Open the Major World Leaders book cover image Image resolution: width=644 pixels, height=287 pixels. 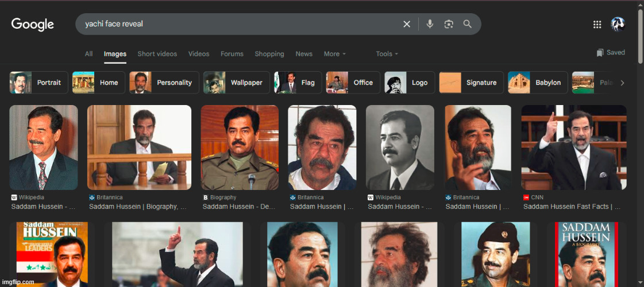(52, 254)
